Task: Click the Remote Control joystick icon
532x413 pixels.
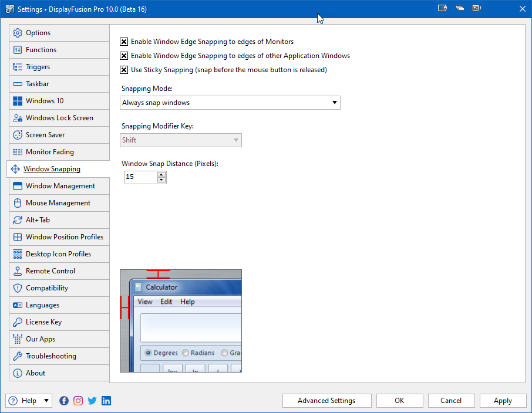Action: (18, 271)
